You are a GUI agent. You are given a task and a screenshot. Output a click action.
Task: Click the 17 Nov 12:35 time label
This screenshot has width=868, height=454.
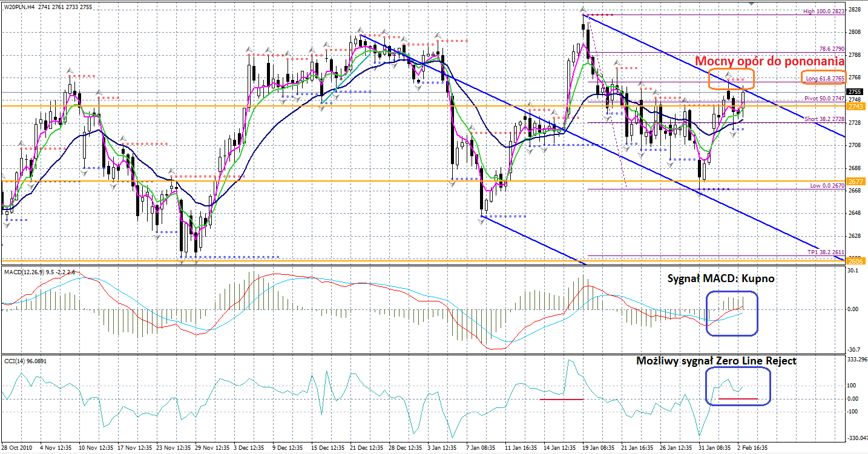tap(134, 449)
